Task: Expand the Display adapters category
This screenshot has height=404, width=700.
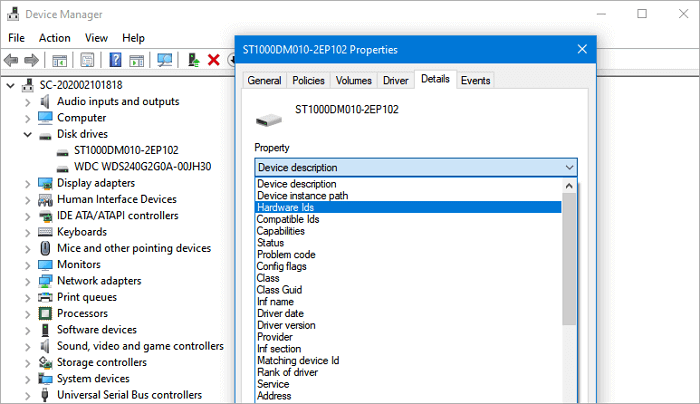Action: pyautogui.click(x=28, y=183)
